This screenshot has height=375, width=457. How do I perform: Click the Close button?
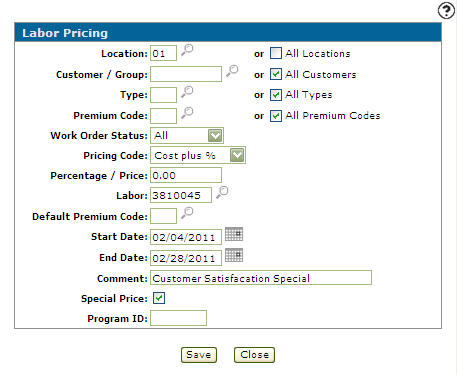(254, 355)
